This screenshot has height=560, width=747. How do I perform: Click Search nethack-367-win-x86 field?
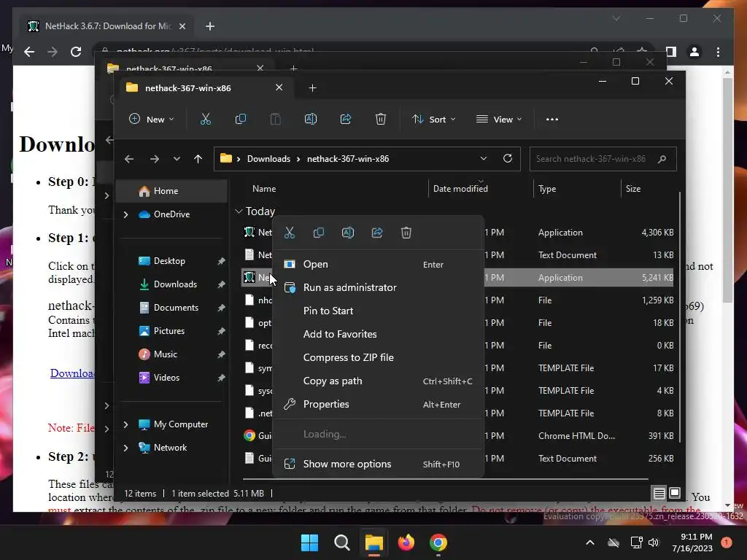point(603,159)
